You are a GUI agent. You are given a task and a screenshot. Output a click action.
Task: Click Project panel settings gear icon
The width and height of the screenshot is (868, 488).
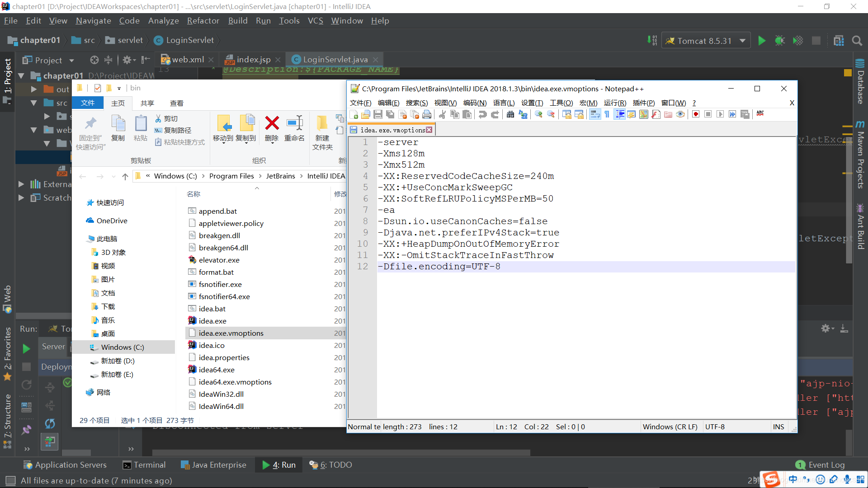click(x=127, y=60)
